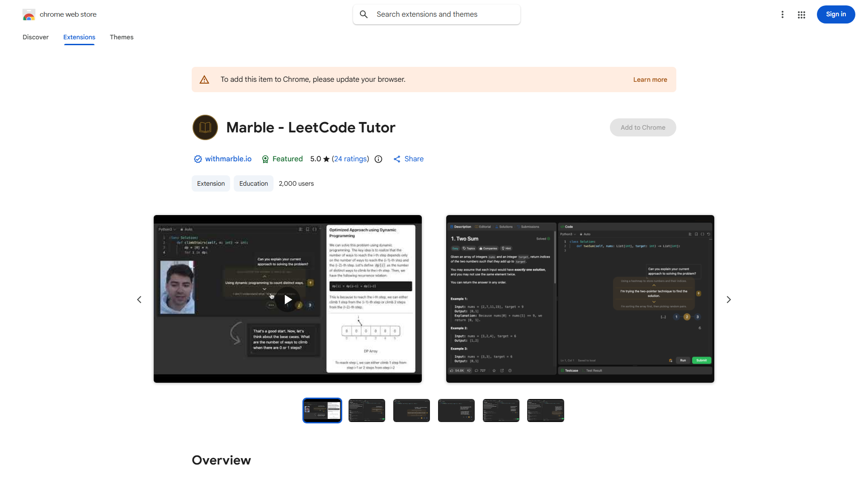Select the Education category chip
This screenshot has width=868, height=488.
point(253,183)
